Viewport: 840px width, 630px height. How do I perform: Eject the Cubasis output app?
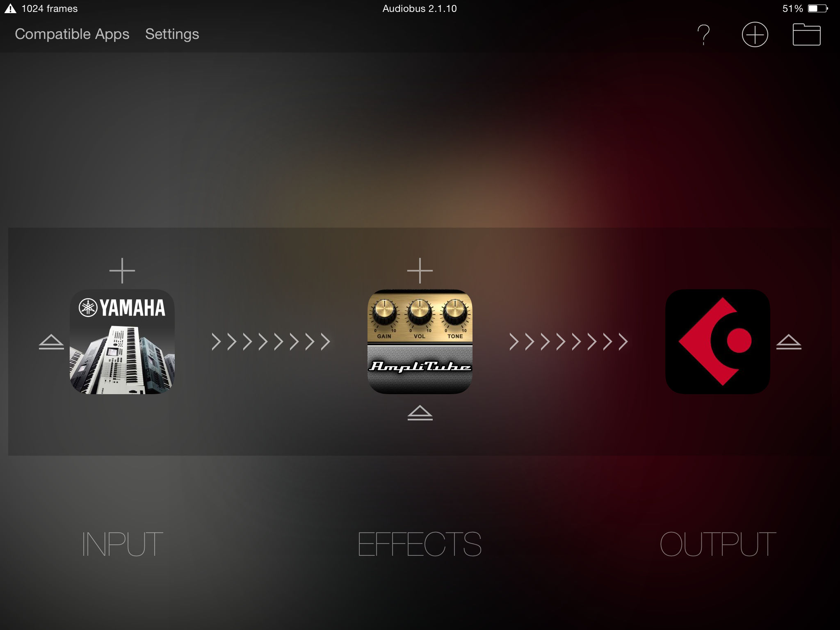[x=789, y=342]
